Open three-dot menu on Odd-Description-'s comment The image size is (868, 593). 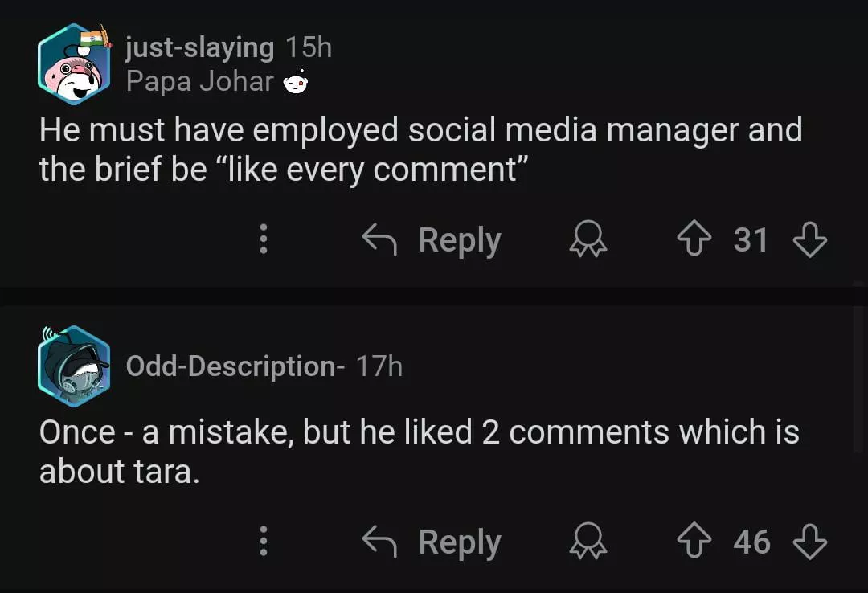click(263, 542)
